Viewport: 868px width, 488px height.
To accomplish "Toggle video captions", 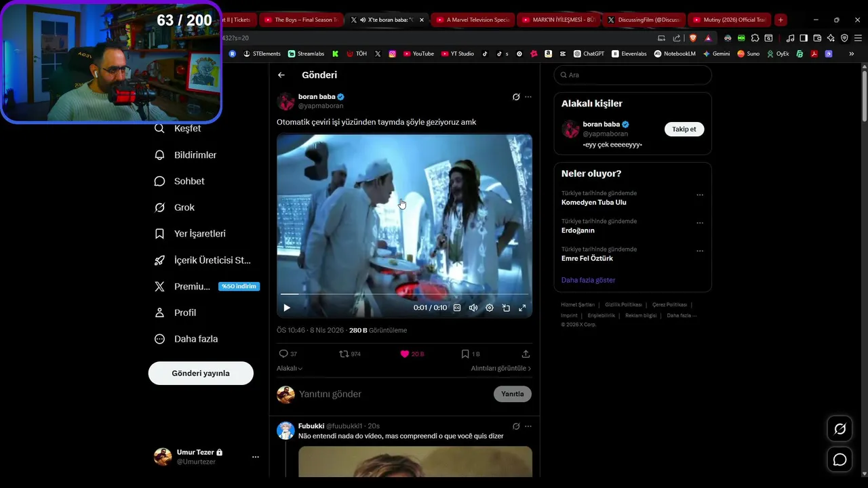I will (x=457, y=308).
